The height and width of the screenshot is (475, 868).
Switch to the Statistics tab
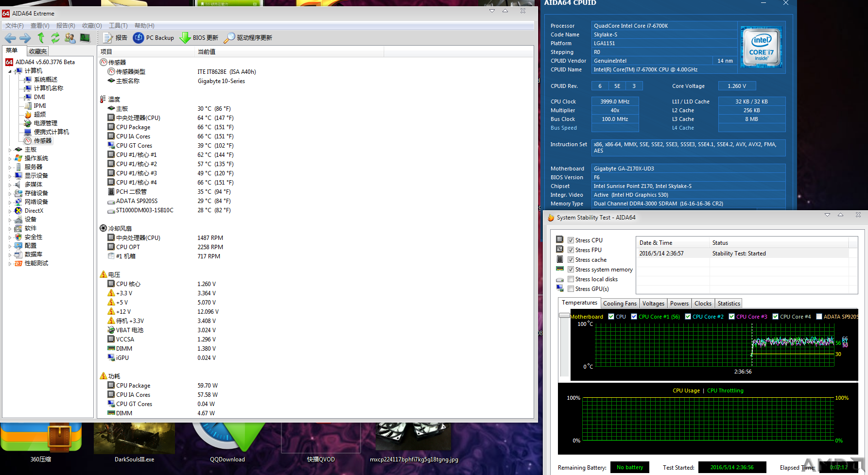tap(729, 304)
